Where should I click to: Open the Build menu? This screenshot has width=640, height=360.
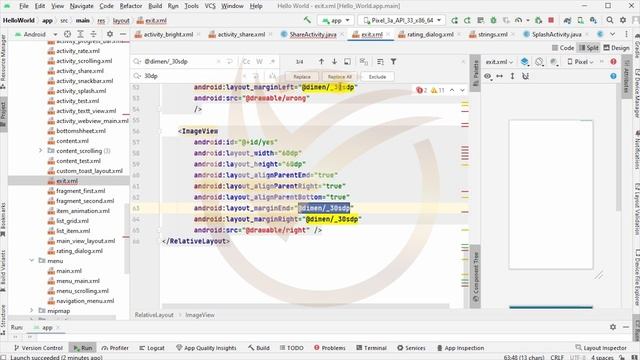[155, 6]
